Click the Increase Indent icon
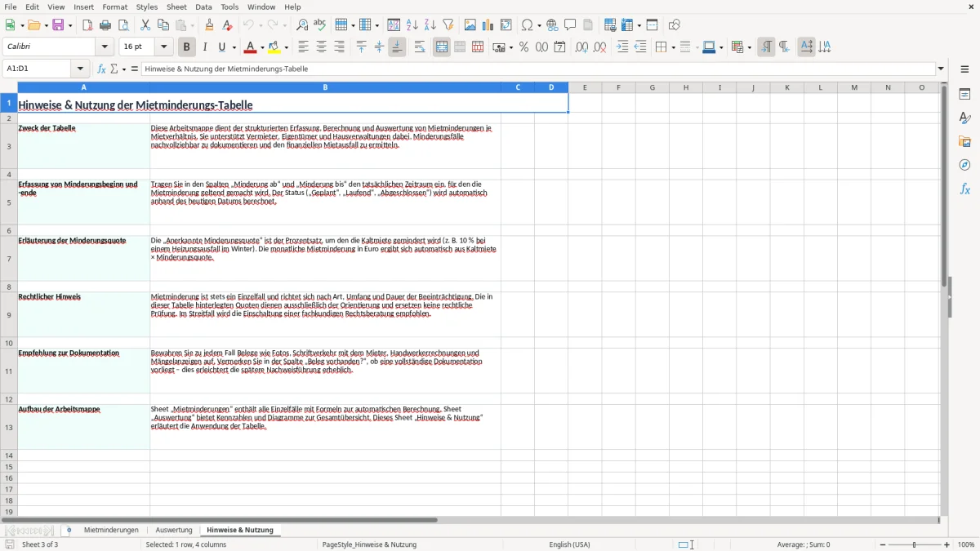Viewport: 980px width, 551px height. (622, 47)
